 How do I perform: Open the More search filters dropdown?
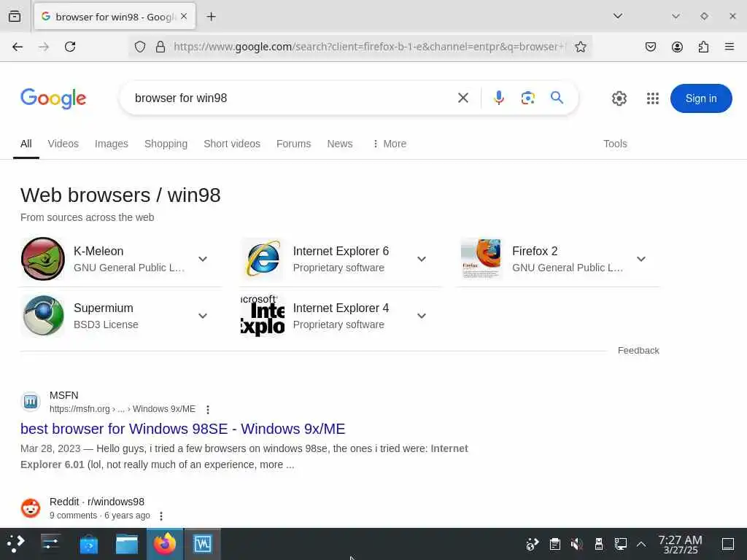tap(390, 144)
